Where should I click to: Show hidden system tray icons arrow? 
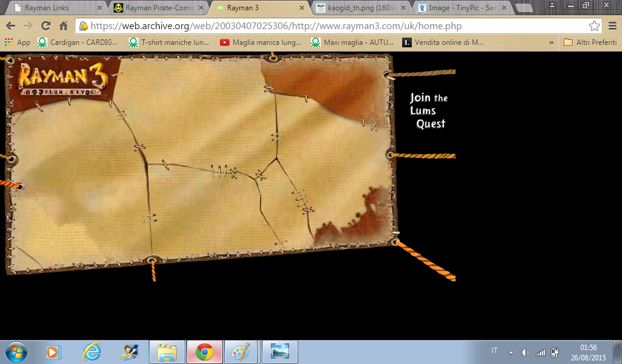coord(511,352)
